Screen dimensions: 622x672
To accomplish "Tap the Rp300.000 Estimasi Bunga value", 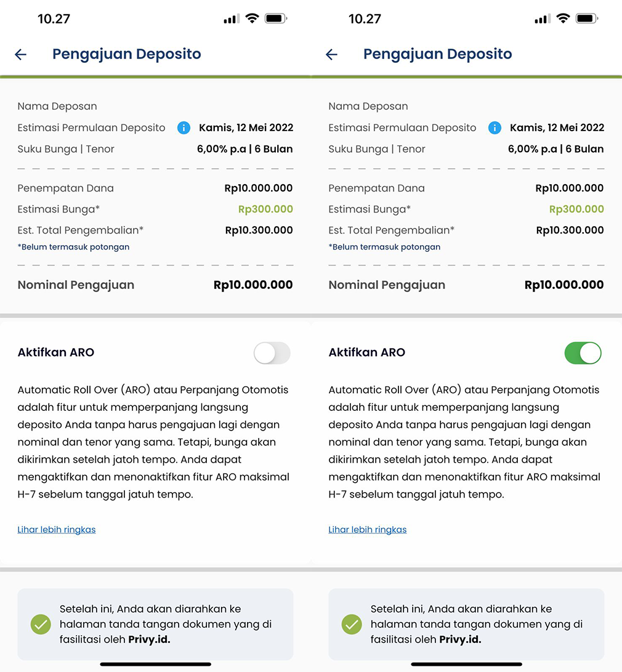I will pyautogui.click(x=265, y=209).
